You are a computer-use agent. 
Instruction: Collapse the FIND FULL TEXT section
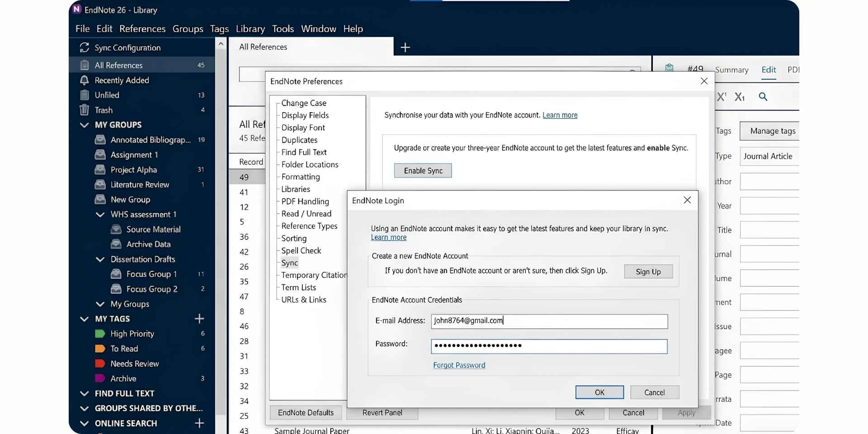pyautogui.click(x=84, y=393)
